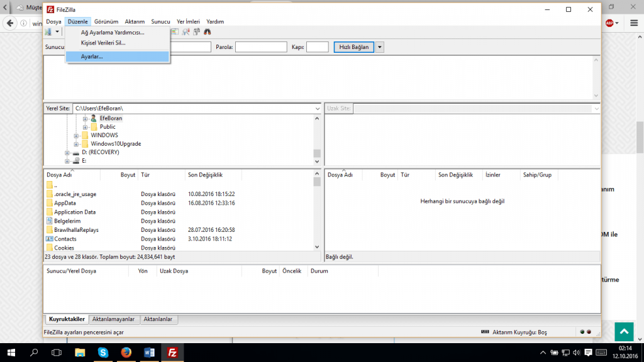
Task: Click the Skype icon in the taskbar
Action: click(x=103, y=353)
